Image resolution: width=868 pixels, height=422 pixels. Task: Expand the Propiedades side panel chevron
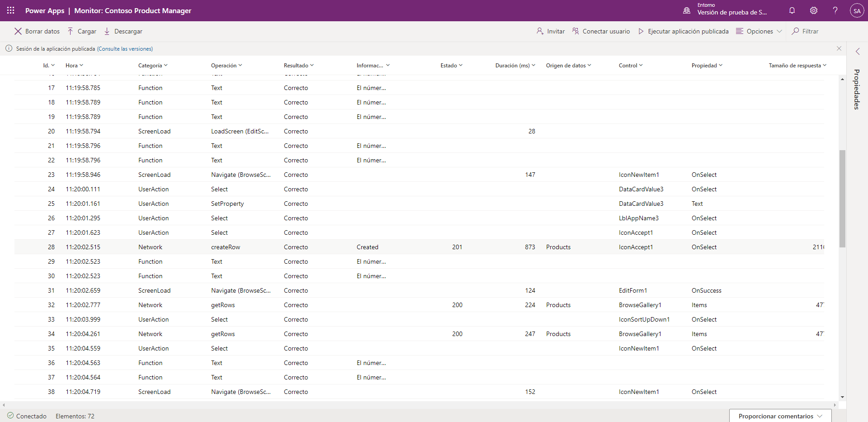point(858,52)
